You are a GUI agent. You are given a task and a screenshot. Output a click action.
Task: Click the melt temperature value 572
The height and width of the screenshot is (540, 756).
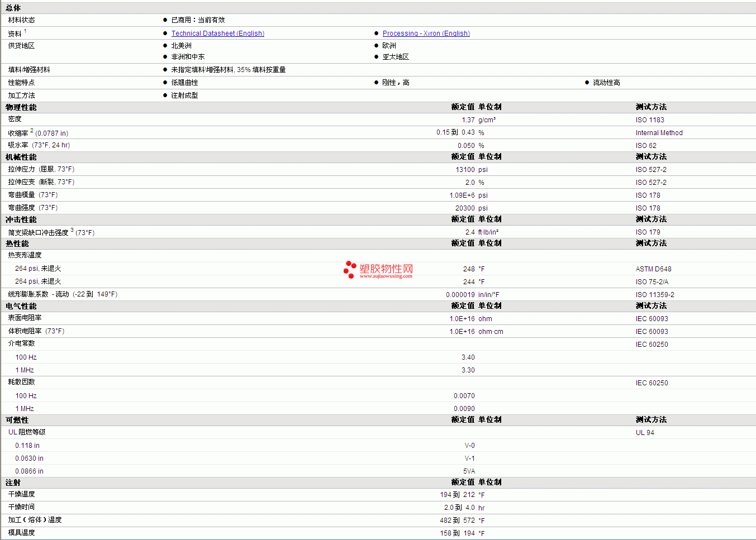pyautogui.click(x=469, y=520)
